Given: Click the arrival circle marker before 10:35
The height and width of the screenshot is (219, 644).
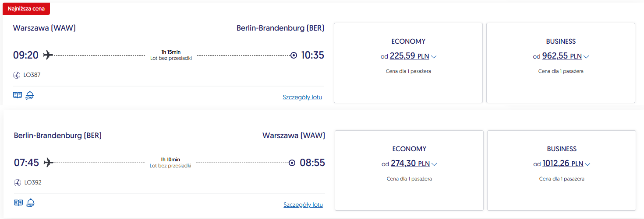Looking at the screenshot, I should point(294,55).
